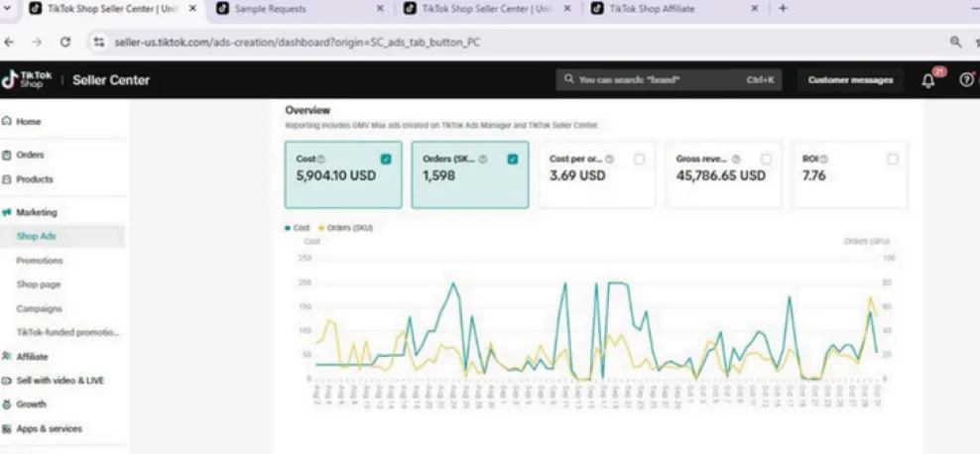Uncheck the Orders (SKU) metric checkbox
This screenshot has width=980, height=454.
pyautogui.click(x=513, y=160)
